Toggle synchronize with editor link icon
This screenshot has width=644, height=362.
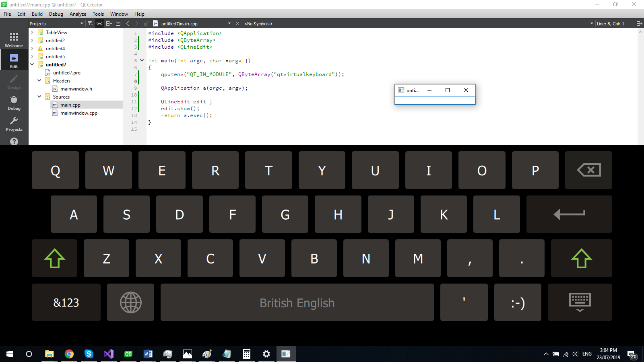click(99, 24)
